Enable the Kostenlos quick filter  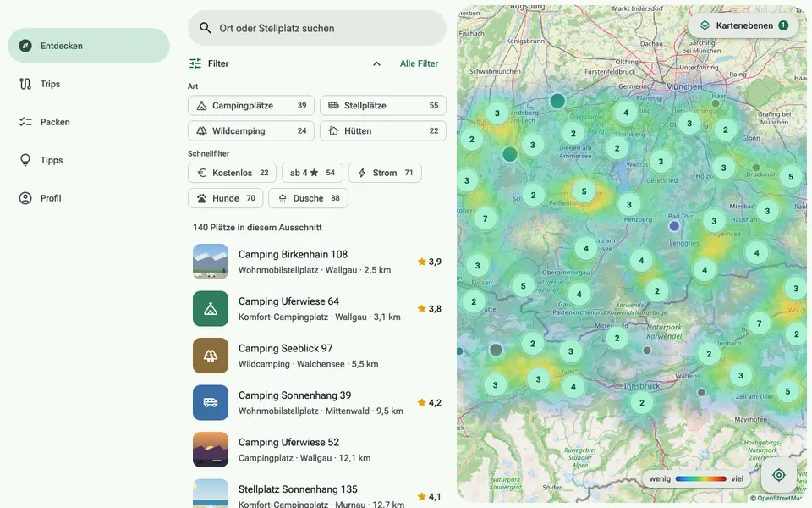(x=232, y=173)
